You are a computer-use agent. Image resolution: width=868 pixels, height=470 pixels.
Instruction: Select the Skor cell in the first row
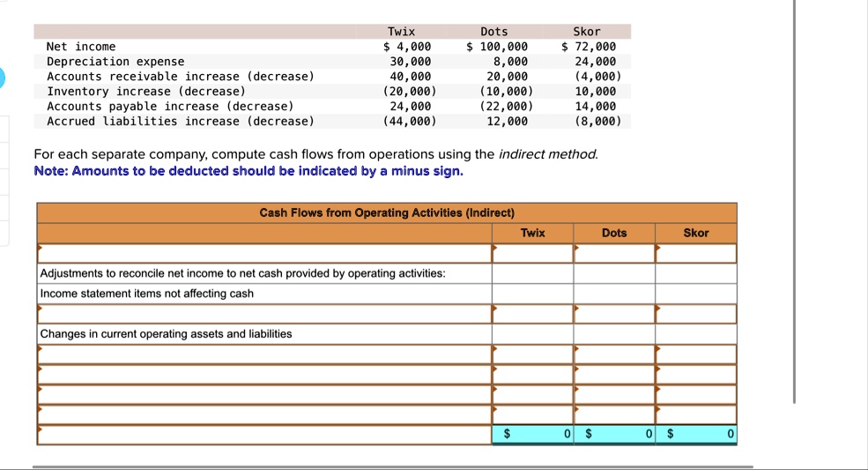pos(696,253)
